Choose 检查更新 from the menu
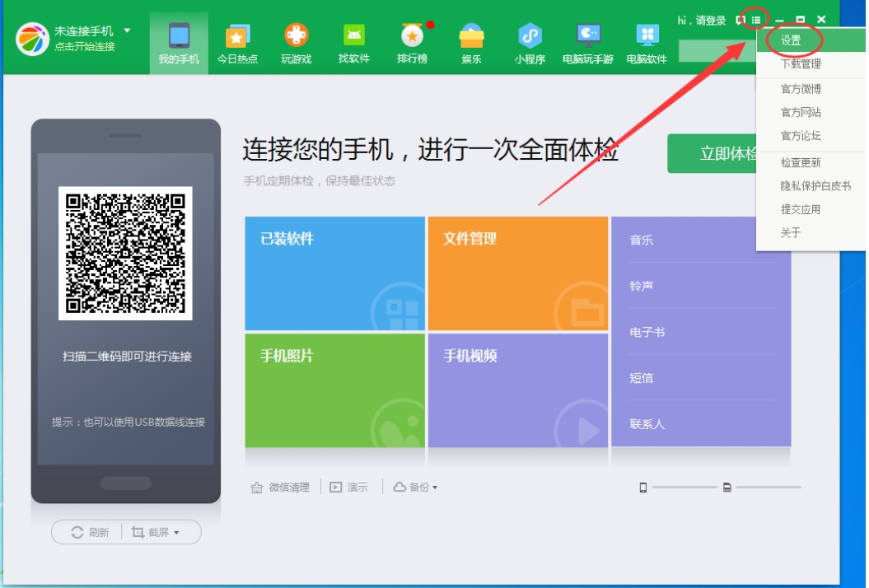 (811, 162)
